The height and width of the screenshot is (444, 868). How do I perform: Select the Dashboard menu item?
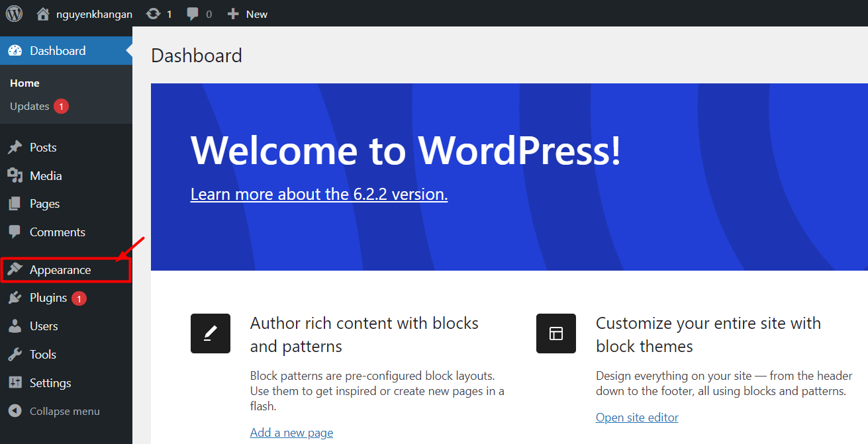66,51
